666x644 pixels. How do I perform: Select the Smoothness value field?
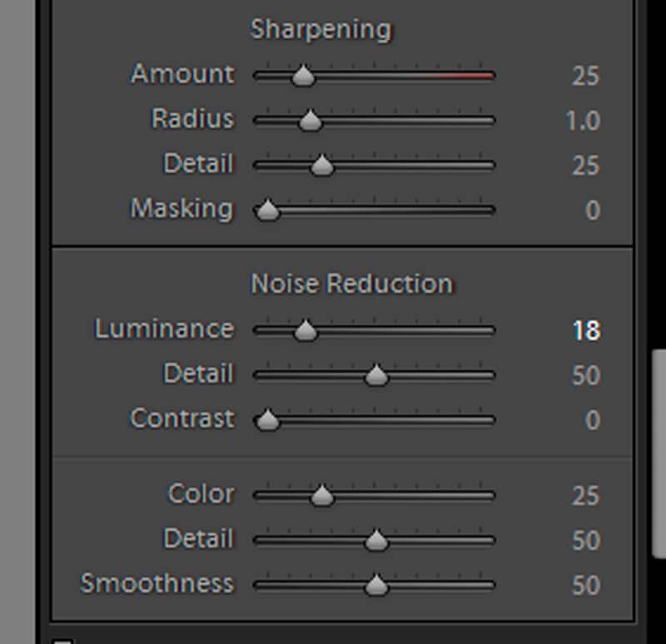tap(585, 586)
